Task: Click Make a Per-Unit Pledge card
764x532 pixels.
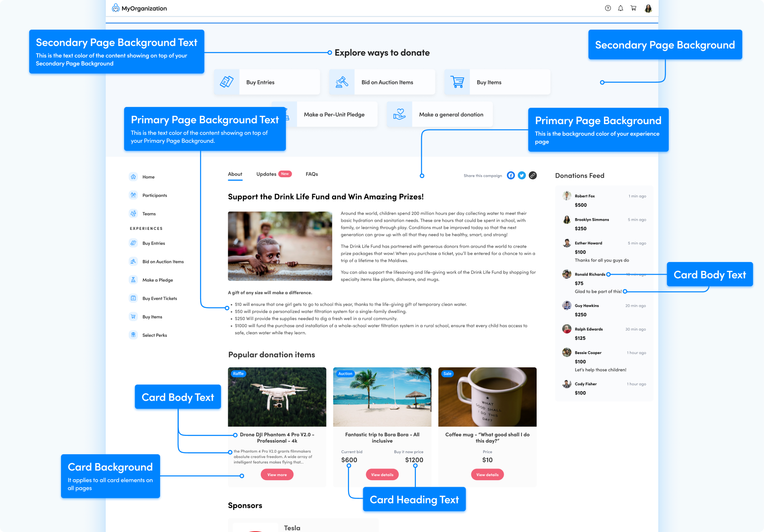Action: 325,114
